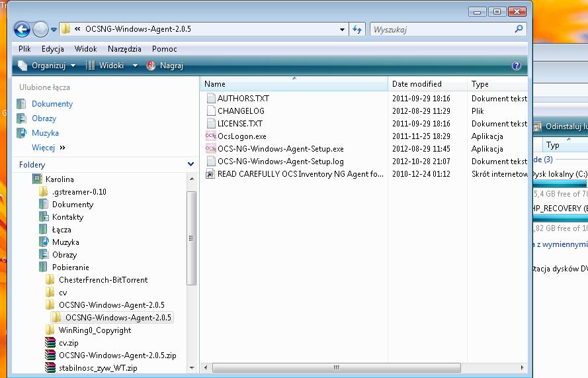The image size is (588, 378).
Task: Open the Narzędzia menu
Action: [x=124, y=49]
